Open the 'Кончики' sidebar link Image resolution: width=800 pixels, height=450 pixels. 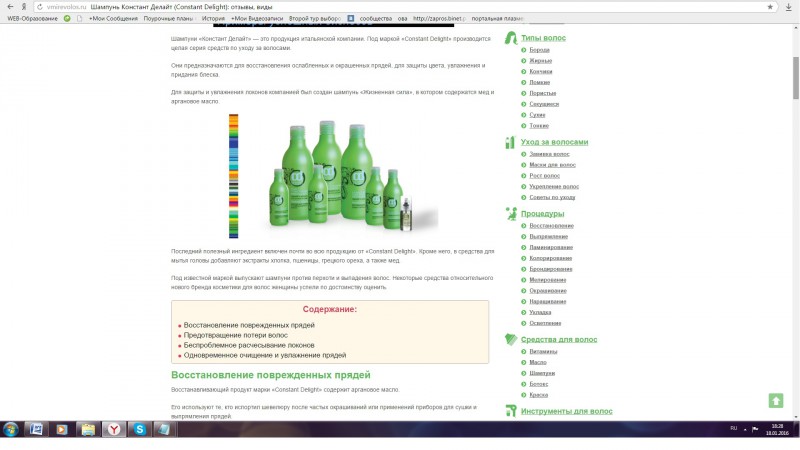(x=541, y=71)
